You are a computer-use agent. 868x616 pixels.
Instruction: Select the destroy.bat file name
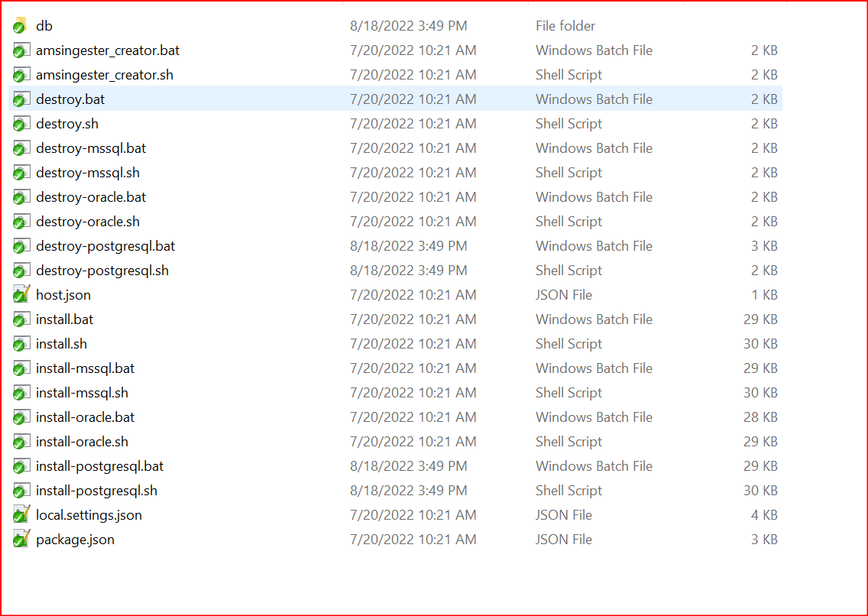pos(70,99)
